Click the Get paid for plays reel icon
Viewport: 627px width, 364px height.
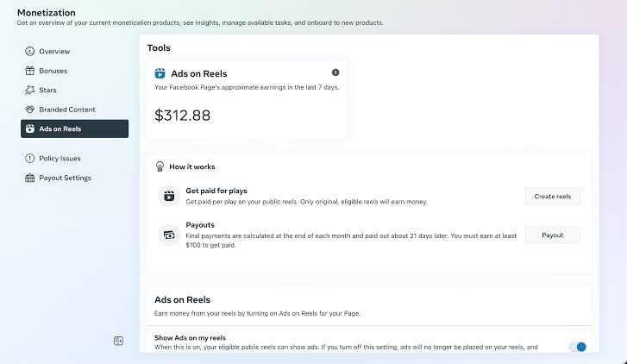coord(168,196)
